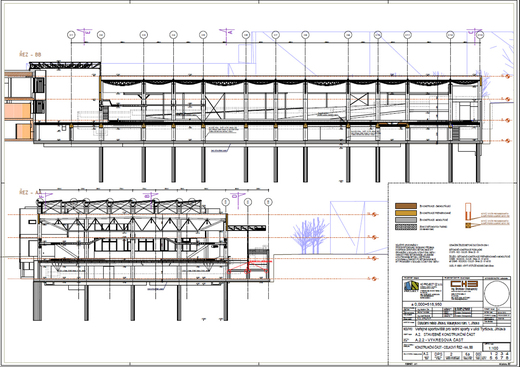Image resolution: width=520 pixels, height=367 pixels.
Task: Click the blue tree illustration
Action: 310,236
